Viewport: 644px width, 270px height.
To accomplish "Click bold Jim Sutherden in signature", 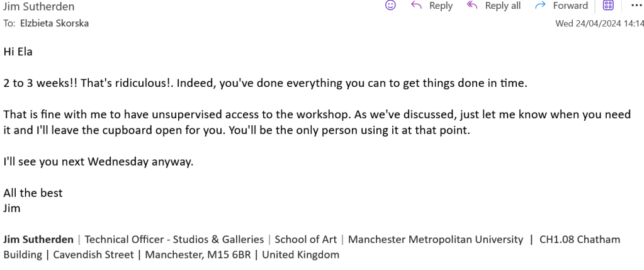I will tap(39, 239).
